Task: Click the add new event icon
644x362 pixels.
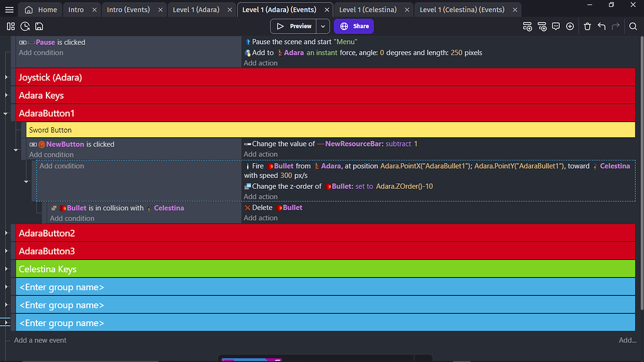Action: click(528, 26)
